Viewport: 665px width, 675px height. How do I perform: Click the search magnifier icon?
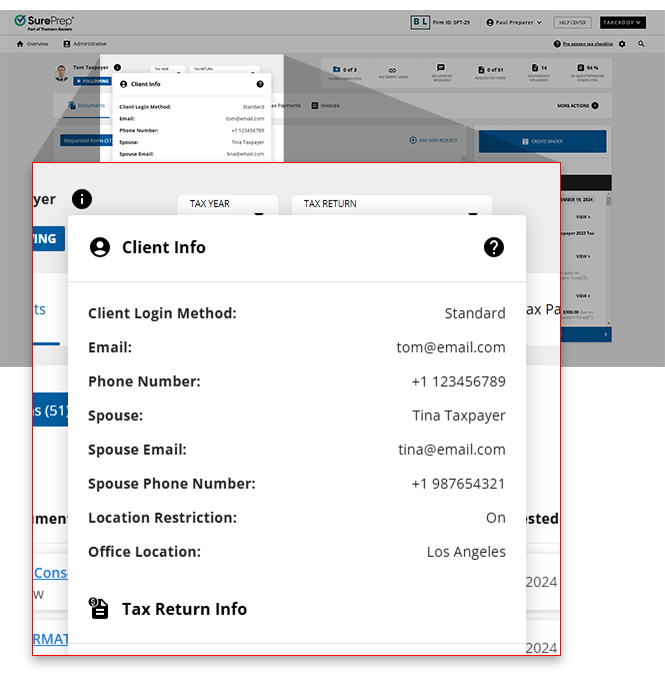click(x=641, y=44)
